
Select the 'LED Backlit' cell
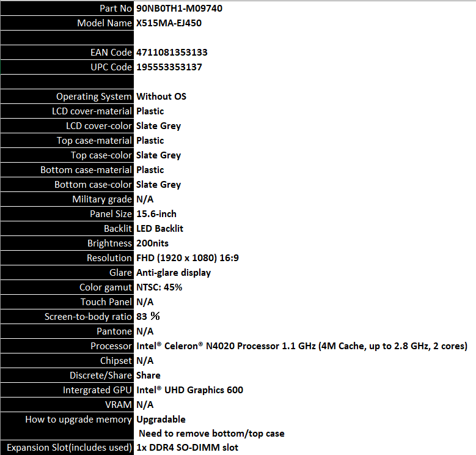(x=159, y=229)
